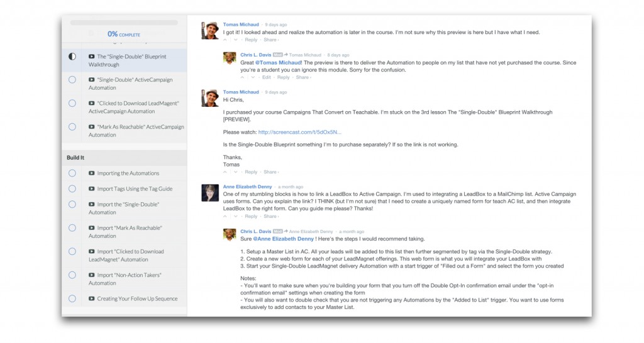
Task: Open Share dropdown on Tomas's "Hi Chris" comment
Action: point(271,172)
